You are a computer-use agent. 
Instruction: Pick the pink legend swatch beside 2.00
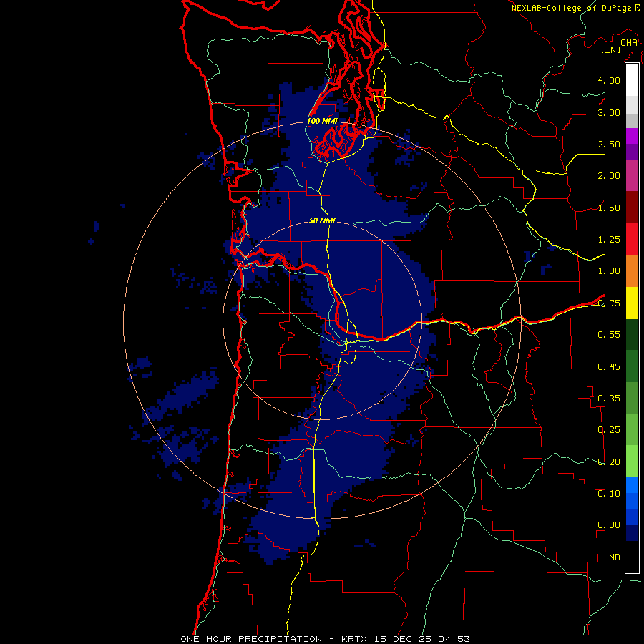tap(632, 175)
